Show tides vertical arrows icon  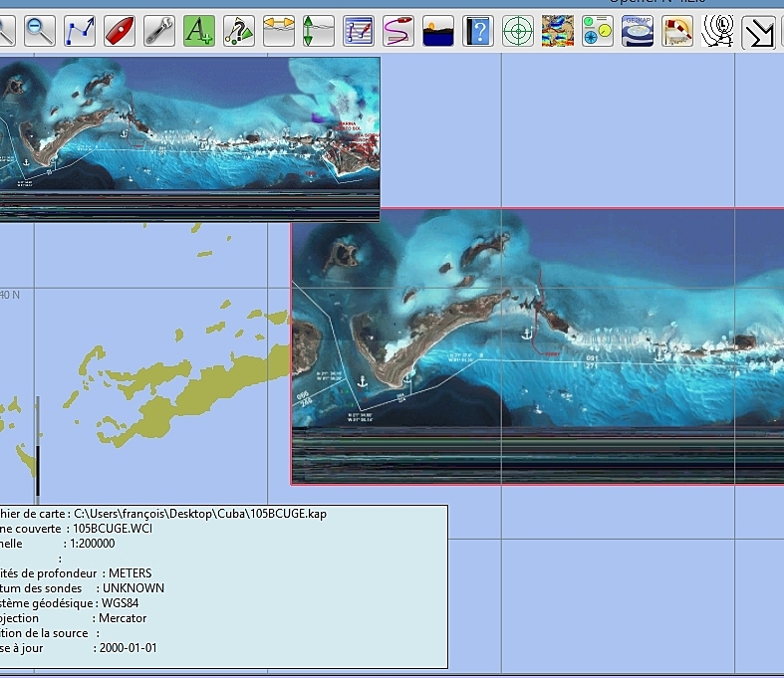tap(319, 31)
